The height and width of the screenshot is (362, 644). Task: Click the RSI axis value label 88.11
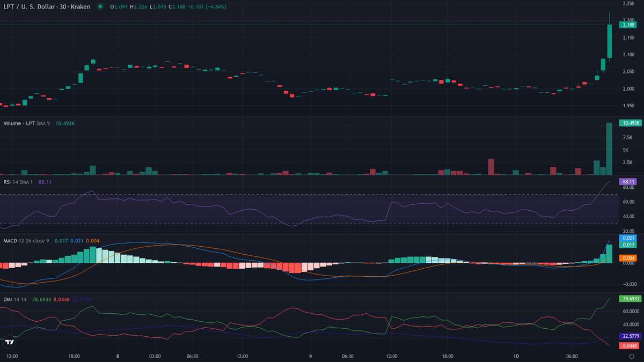point(628,182)
